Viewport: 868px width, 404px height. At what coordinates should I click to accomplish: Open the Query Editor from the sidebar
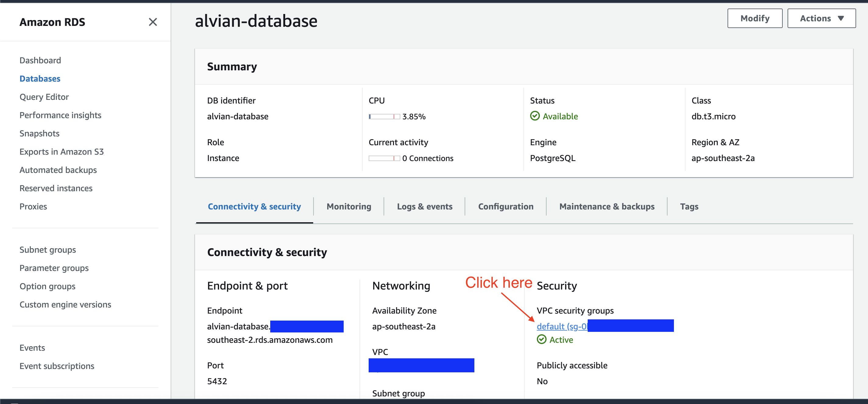pyautogui.click(x=44, y=97)
